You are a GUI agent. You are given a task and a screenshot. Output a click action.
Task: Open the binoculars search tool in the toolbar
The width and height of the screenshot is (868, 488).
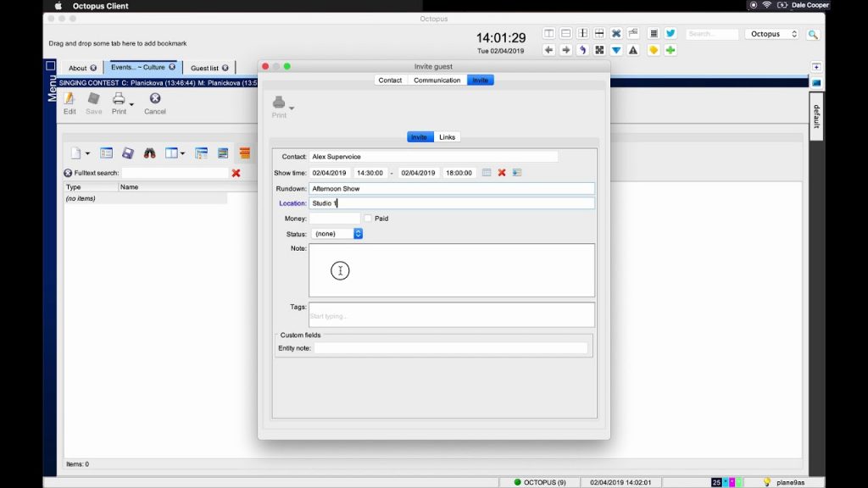pyautogui.click(x=151, y=152)
